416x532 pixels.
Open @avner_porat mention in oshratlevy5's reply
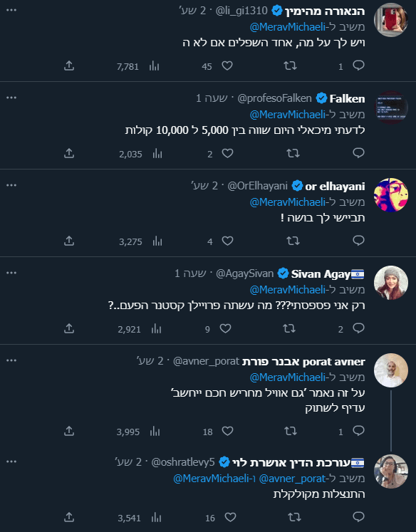tap(292, 479)
